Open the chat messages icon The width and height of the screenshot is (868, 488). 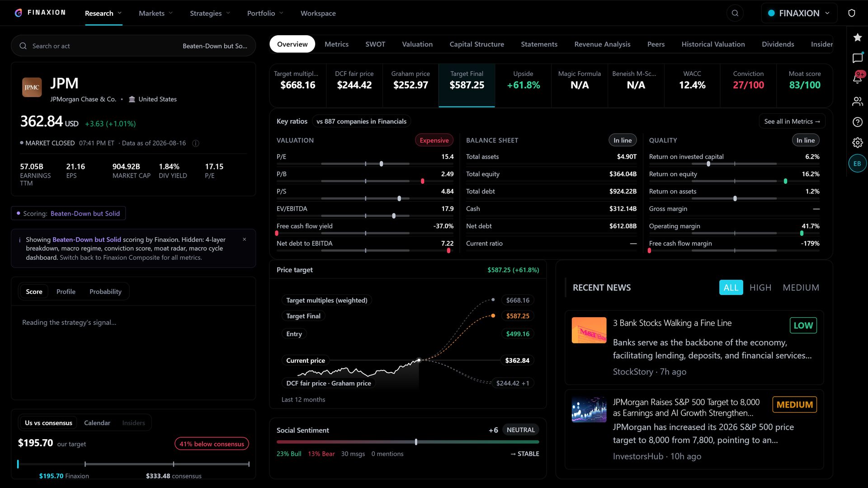(x=857, y=58)
